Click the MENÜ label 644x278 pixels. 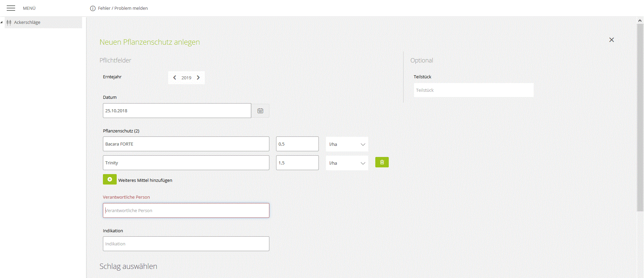[x=29, y=8]
